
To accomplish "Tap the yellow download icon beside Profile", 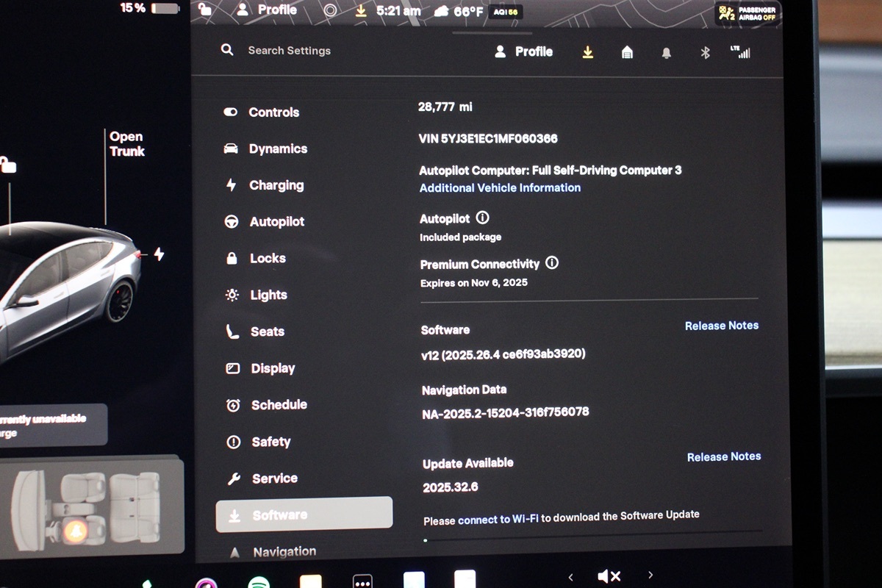I will point(587,52).
